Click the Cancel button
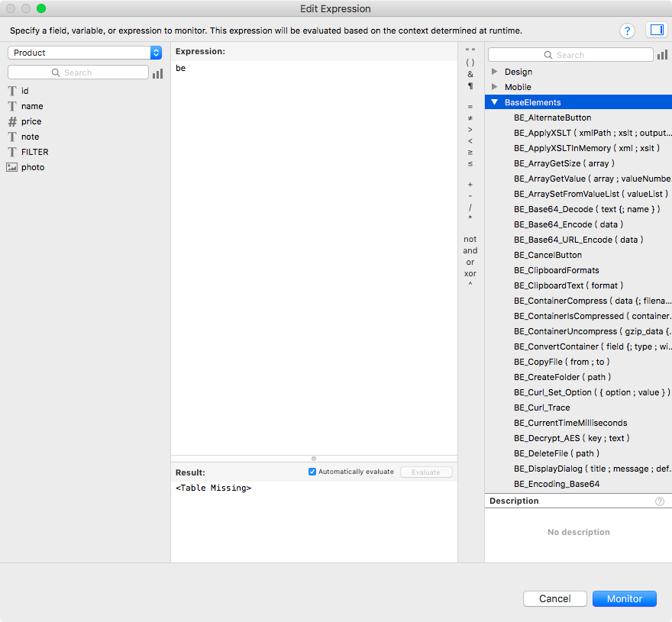 point(555,598)
